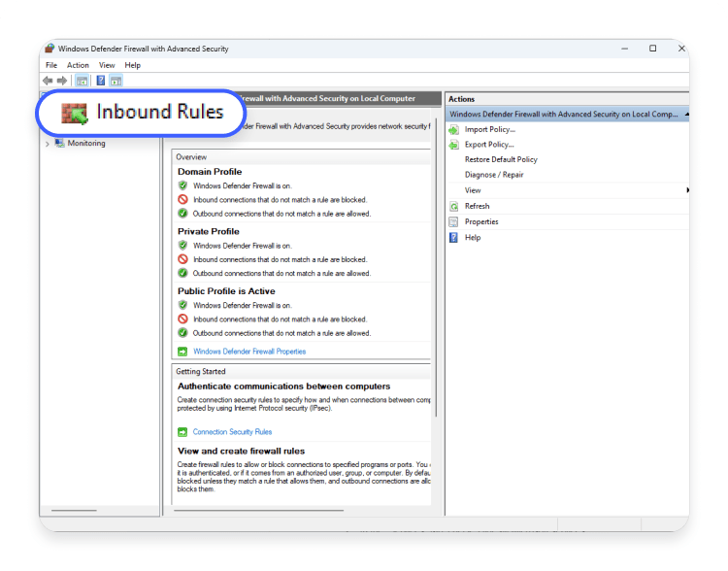Click the green Refresh icon in Actions
Screen dimensions: 728x571
454,206
